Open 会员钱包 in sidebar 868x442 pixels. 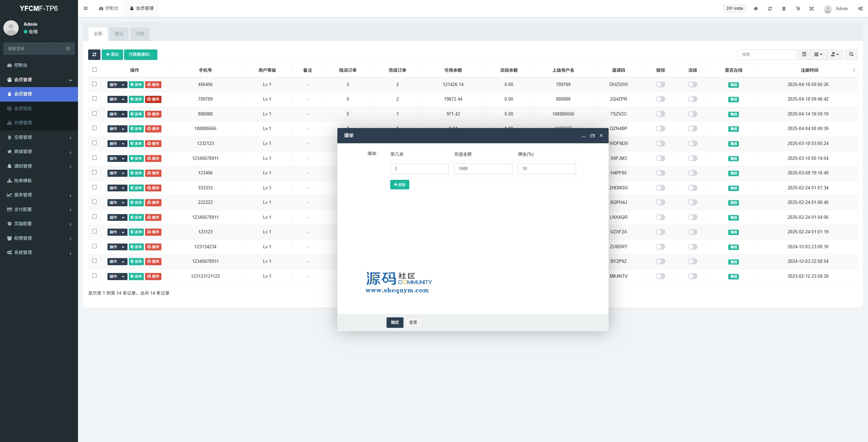click(23, 108)
